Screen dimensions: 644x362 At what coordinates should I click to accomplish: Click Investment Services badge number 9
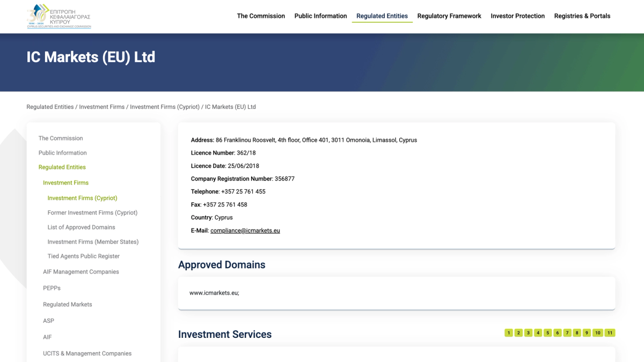(587, 333)
